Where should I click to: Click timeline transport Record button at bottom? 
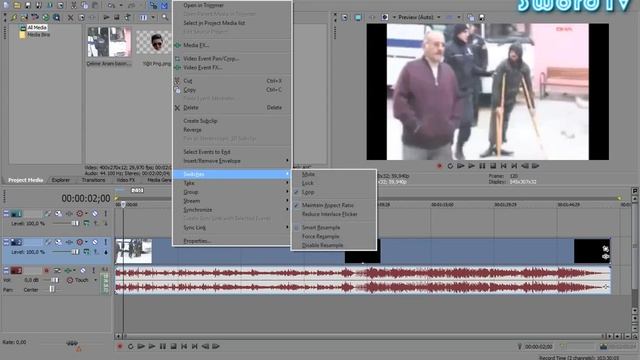pyautogui.click(x=120, y=347)
